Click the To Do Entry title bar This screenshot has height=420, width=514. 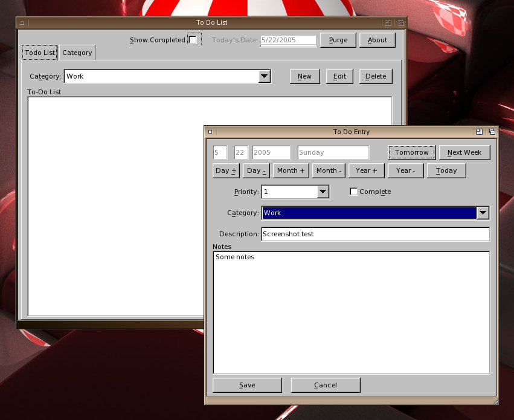click(352, 132)
